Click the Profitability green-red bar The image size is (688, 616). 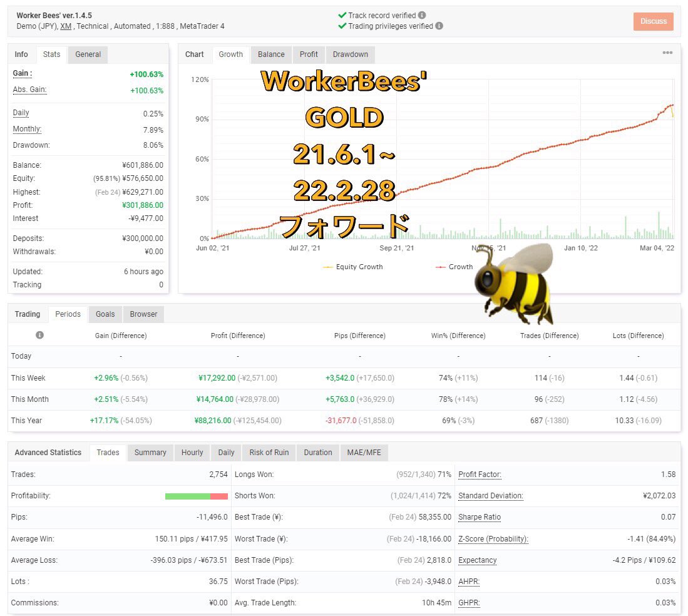click(x=197, y=496)
